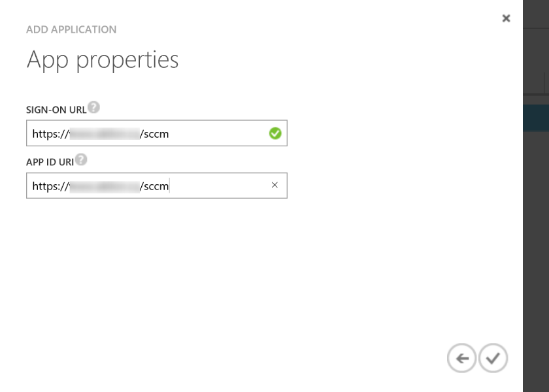Click the ADD APPLICATION header label

[71, 29]
